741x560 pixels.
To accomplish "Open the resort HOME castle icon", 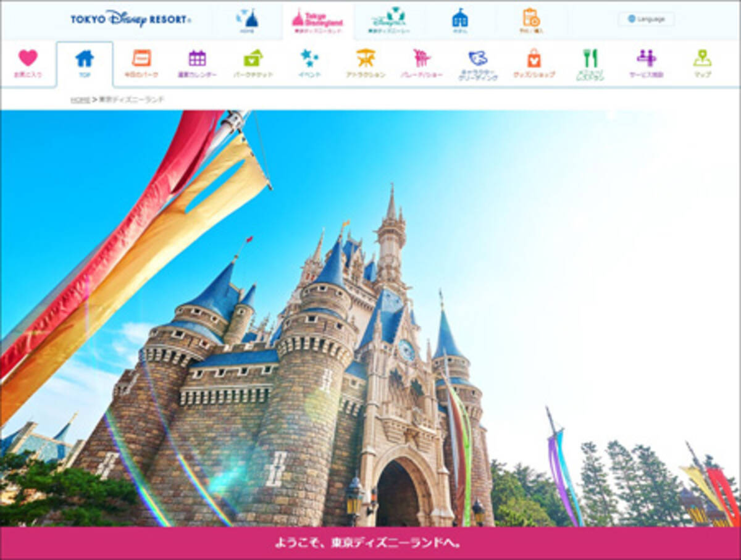I will tap(247, 21).
